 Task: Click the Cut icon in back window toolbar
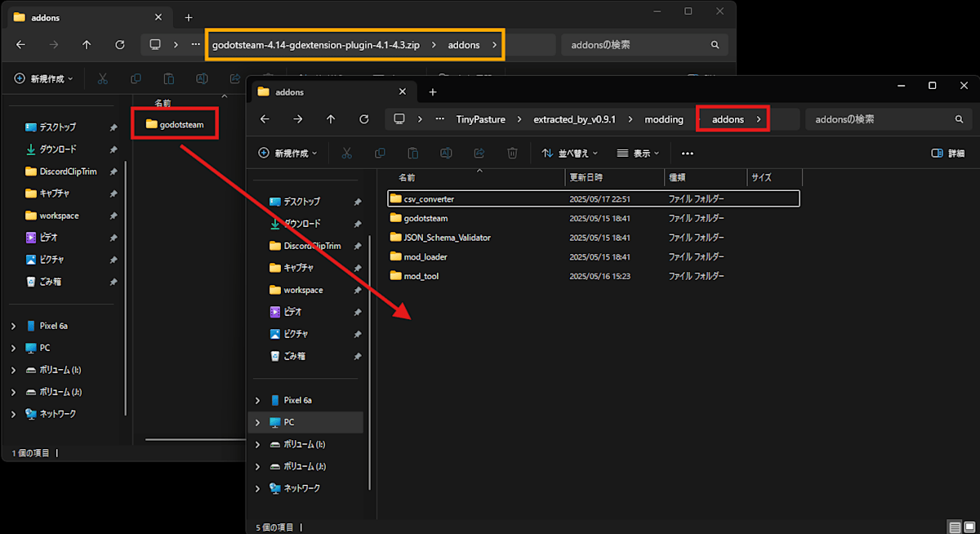point(102,78)
